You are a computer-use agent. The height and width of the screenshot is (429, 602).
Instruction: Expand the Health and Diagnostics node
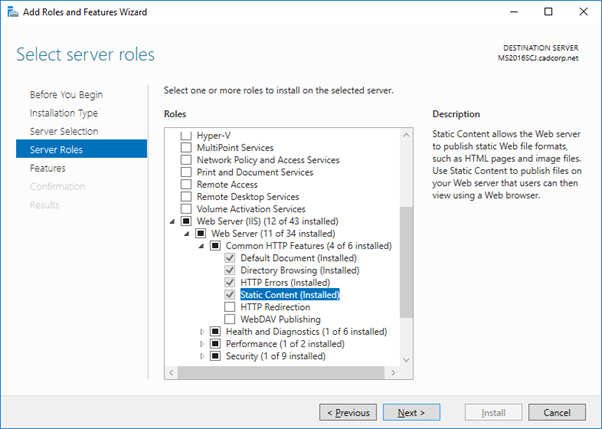point(202,331)
